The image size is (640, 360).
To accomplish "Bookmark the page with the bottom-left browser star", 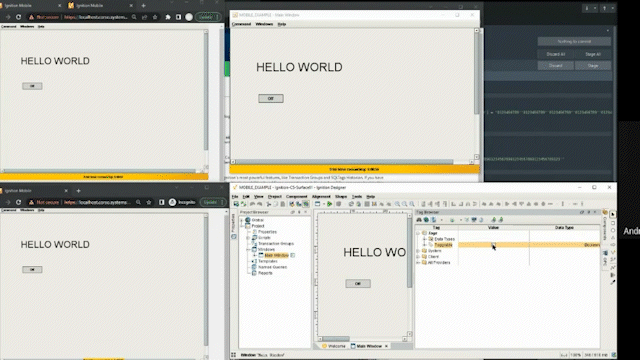I will click(x=149, y=202).
